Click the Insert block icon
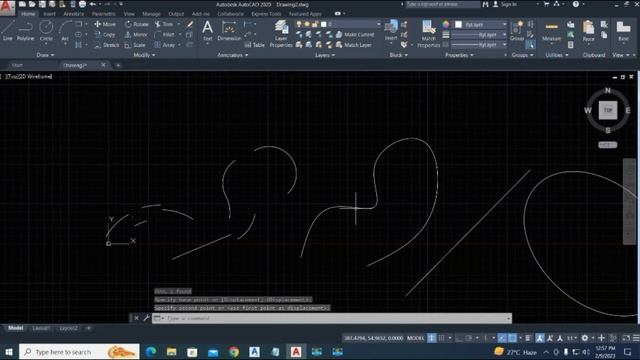The image size is (640, 360). coord(391,30)
